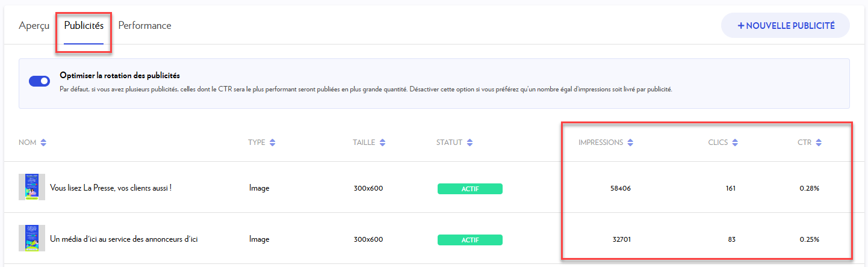
Task: Click ACTIF status badge of second ad
Action: (x=470, y=240)
